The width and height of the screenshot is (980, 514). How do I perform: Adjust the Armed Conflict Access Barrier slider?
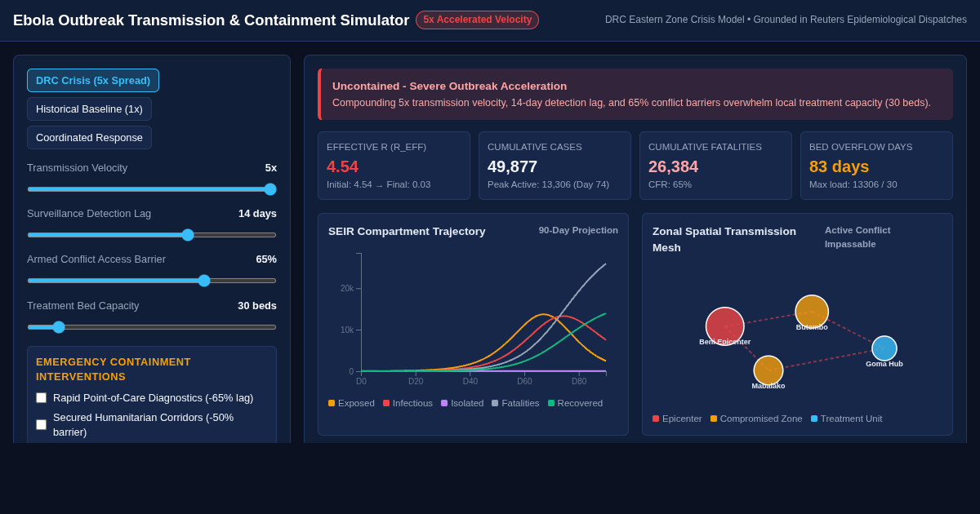pyautogui.click(x=152, y=281)
